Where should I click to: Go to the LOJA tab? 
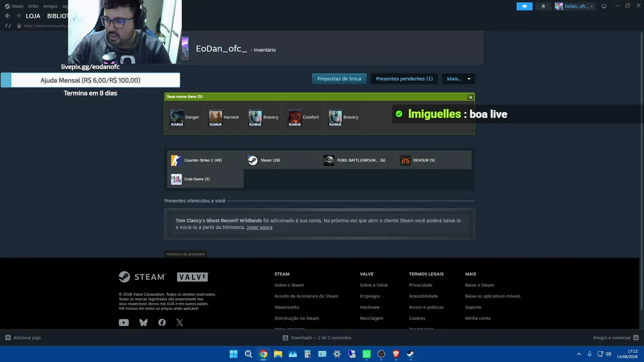(x=33, y=16)
